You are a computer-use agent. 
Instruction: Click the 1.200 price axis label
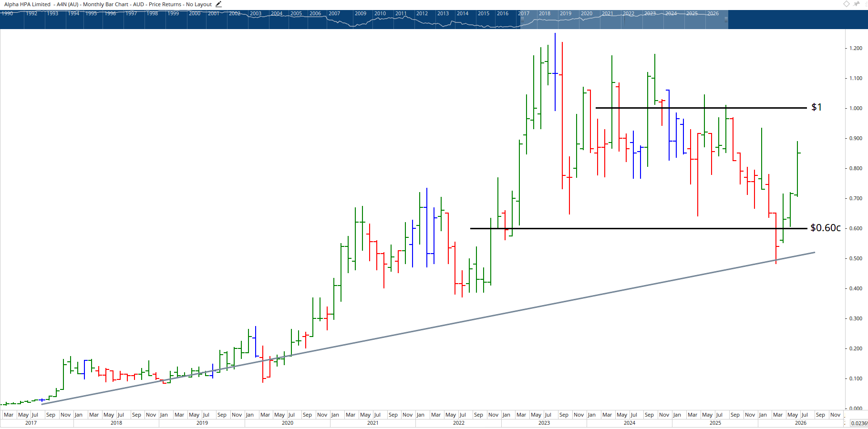(856, 48)
